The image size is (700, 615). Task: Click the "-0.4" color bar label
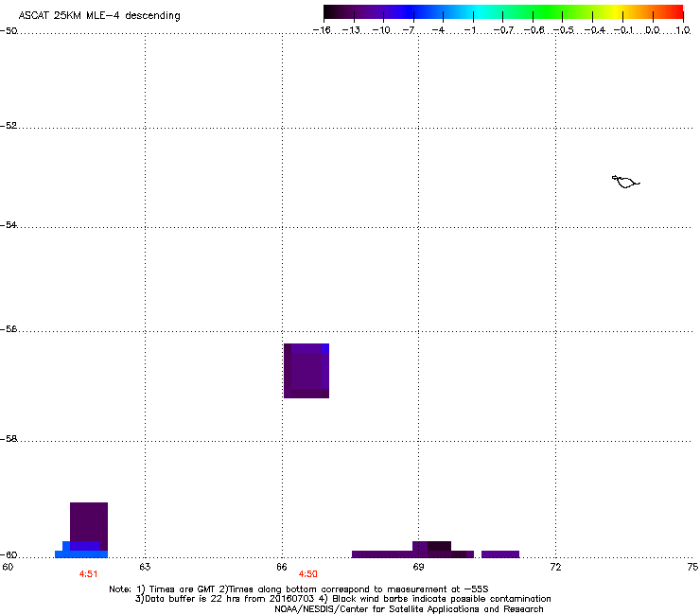[595, 30]
